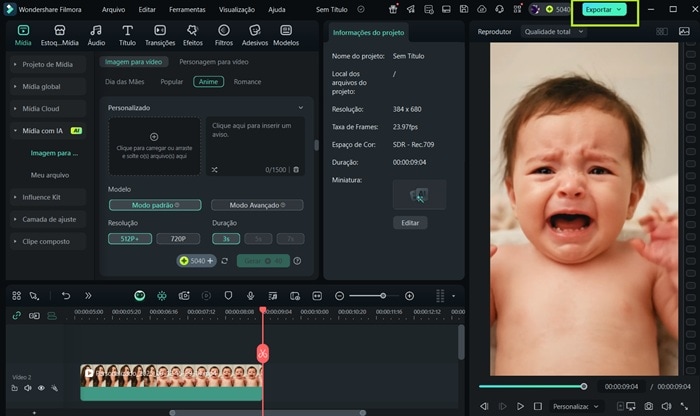Collapse Mídia com IA tree item
700x416 pixels.
[47, 131]
